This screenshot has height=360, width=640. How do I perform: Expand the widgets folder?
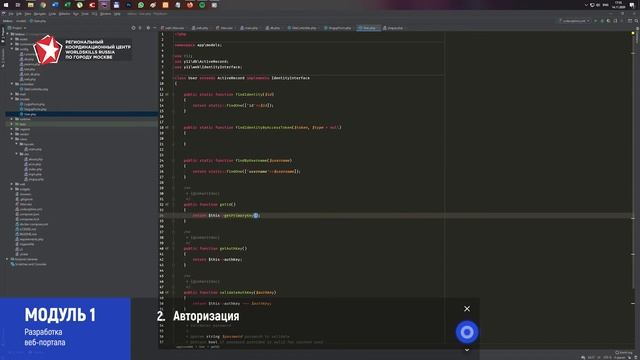[x=12, y=189]
